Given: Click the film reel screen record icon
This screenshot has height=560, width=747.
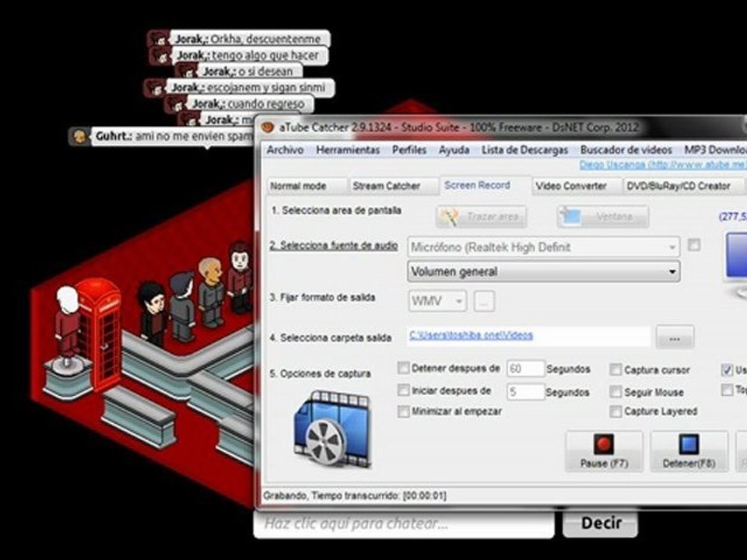Looking at the screenshot, I should 332,429.
